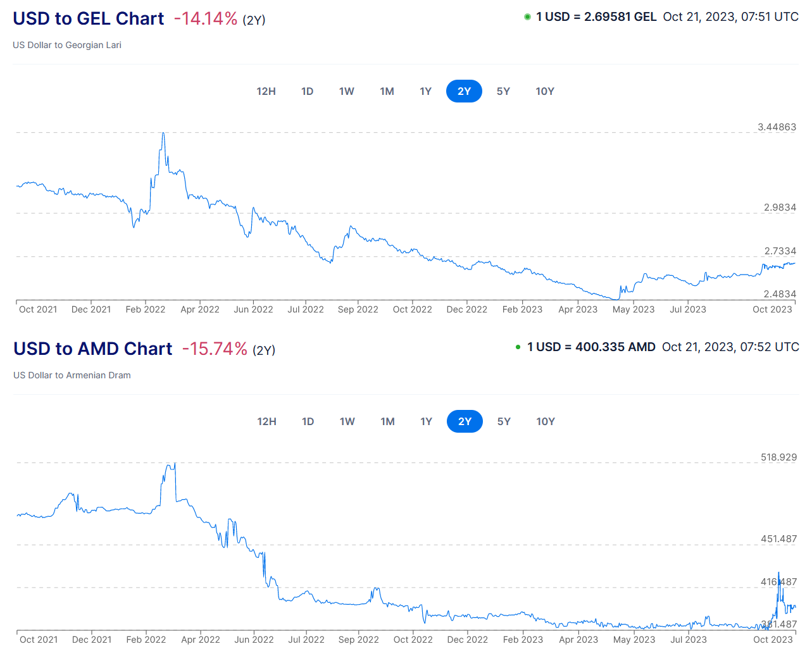
Task: Click the USD to GEL Chart heading
Action: (x=89, y=19)
